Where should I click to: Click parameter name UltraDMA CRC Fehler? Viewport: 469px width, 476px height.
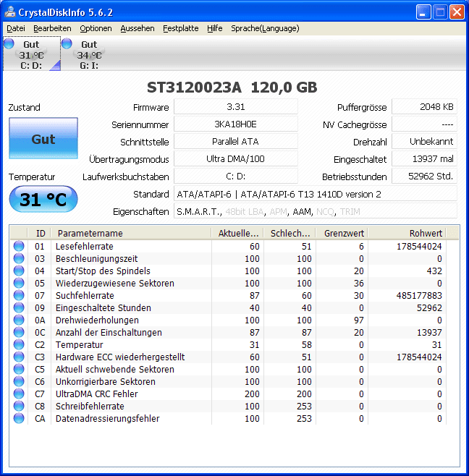coord(96,394)
